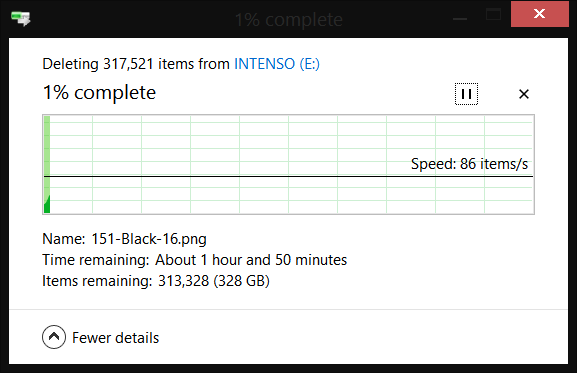
Task: Pause the delete operation
Action: tap(466, 94)
